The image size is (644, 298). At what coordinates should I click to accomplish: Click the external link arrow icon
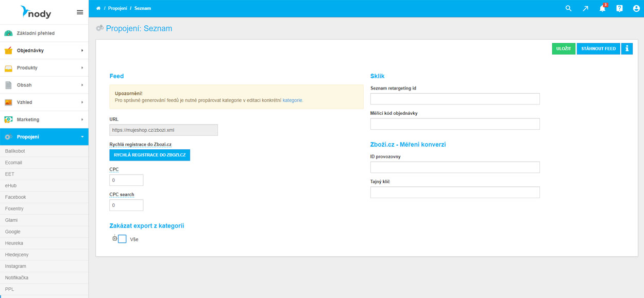585,8
